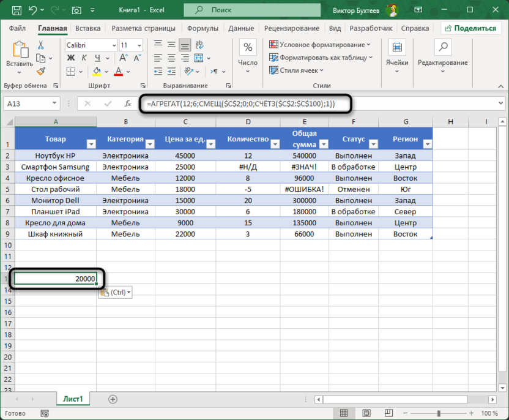The image size is (509, 420).
Task: Click the Paste (Вставить) clipboard icon
Action: click(x=20, y=50)
